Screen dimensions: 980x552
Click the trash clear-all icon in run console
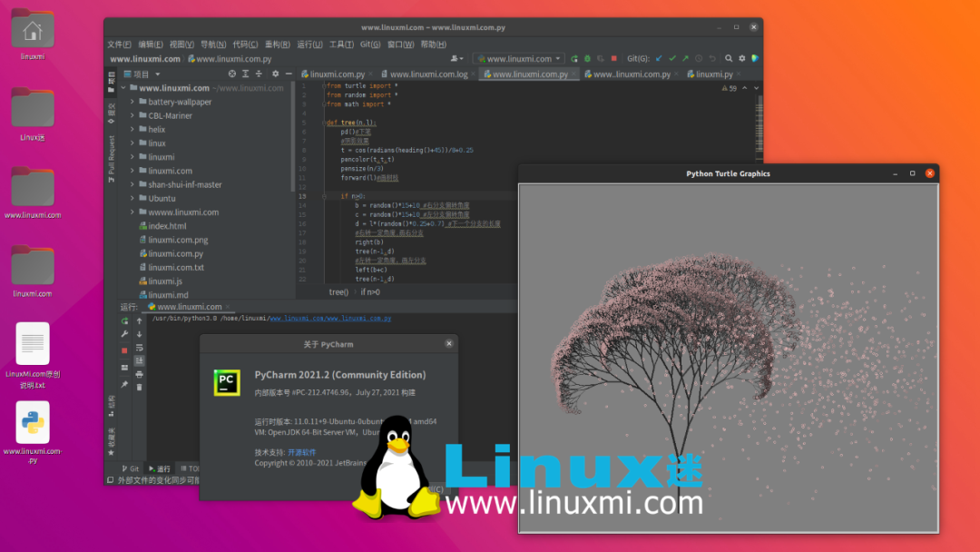coord(140,388)
